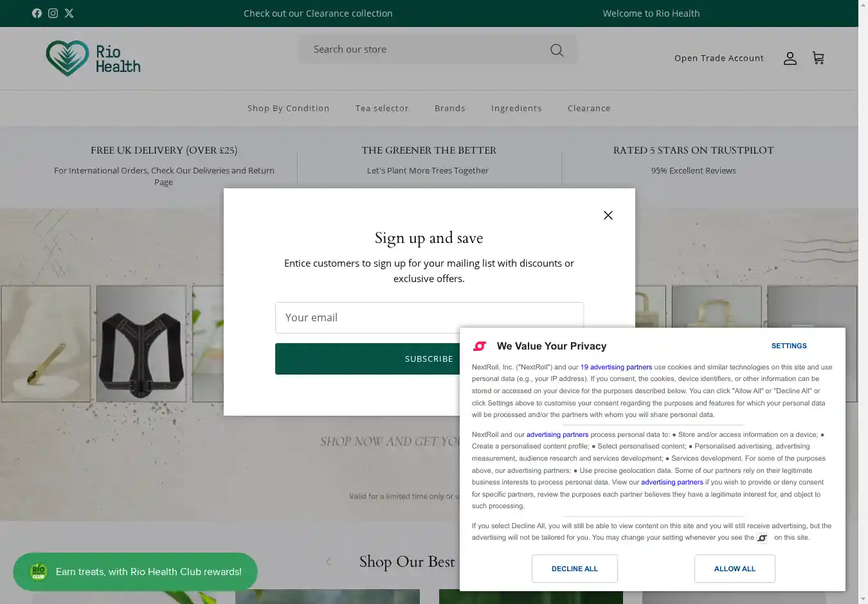Open the account profile icon
The image size is (868, 604).
point(790,58)
